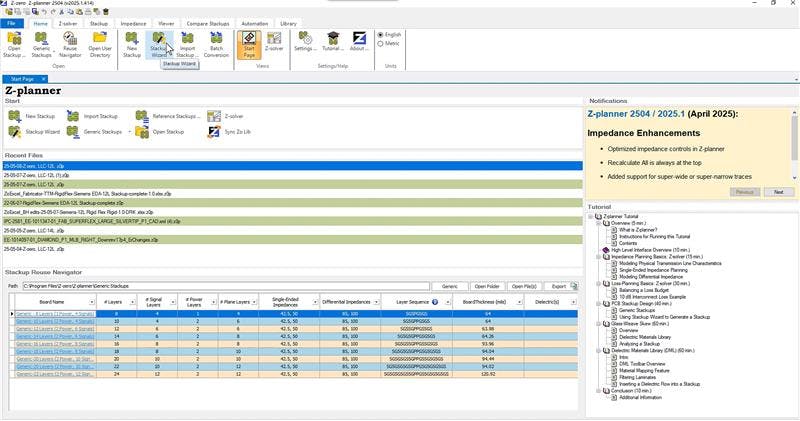Click the Generic button next to Path

pyautogui.click(x=449, y=286)
